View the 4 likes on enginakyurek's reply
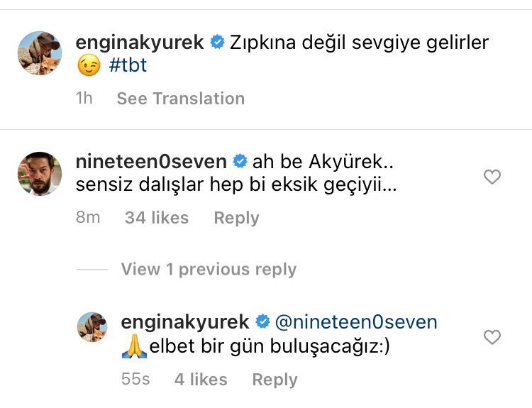The image size is (532, 408). (201, 380)
